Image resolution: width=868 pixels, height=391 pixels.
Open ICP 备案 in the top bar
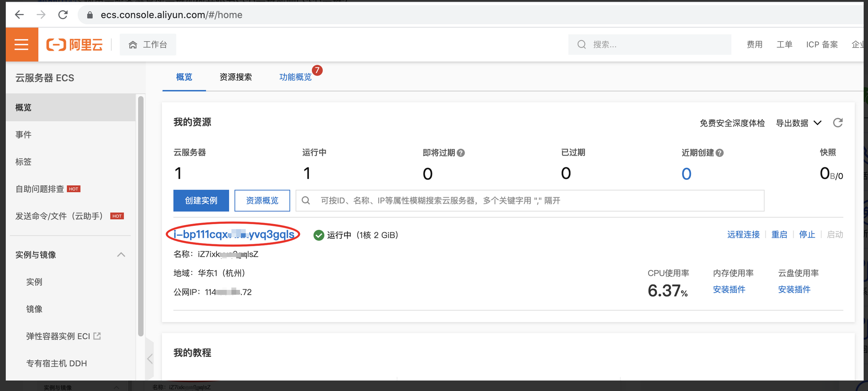[x=822, y=44]
